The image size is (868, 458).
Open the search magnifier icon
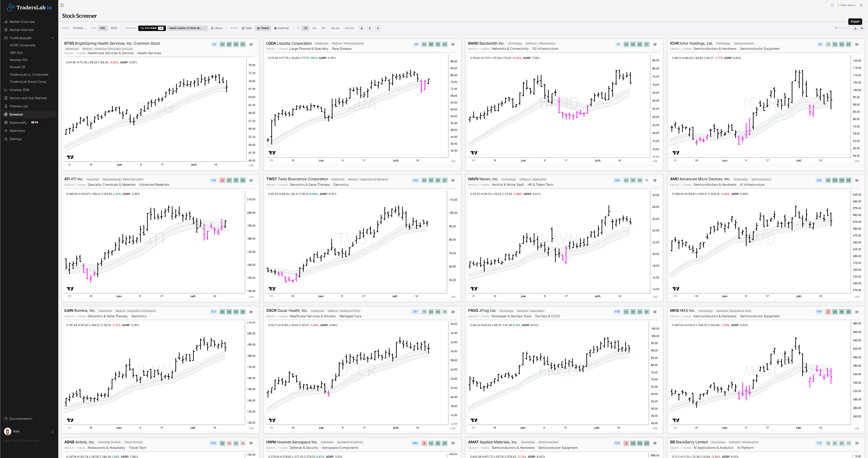pyautogui.click(x=832, y=5)
